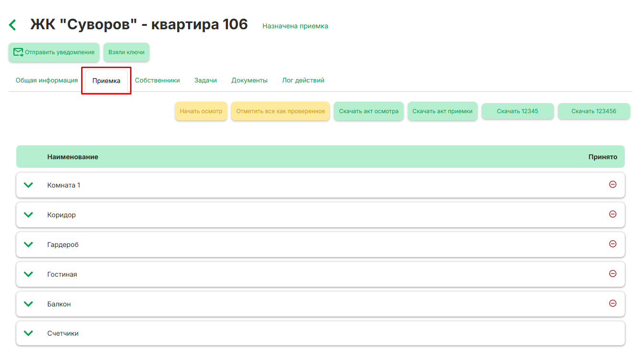Expand the Гардероб row chevron

(x=28, y=245)
